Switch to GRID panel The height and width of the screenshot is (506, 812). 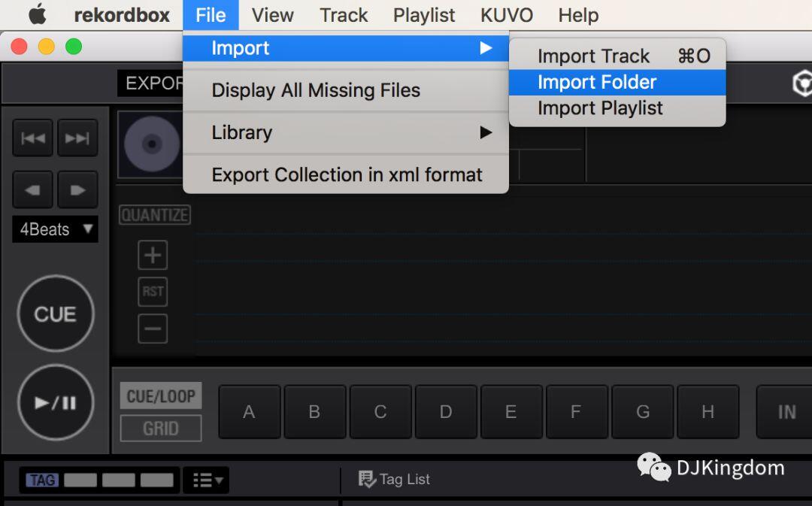coord(161,429)
